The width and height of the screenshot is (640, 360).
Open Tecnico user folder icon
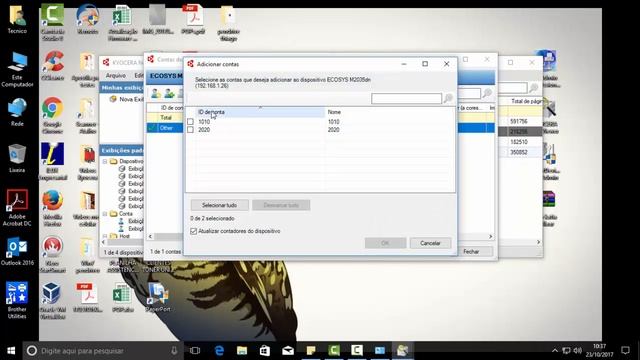pos(17,20)
